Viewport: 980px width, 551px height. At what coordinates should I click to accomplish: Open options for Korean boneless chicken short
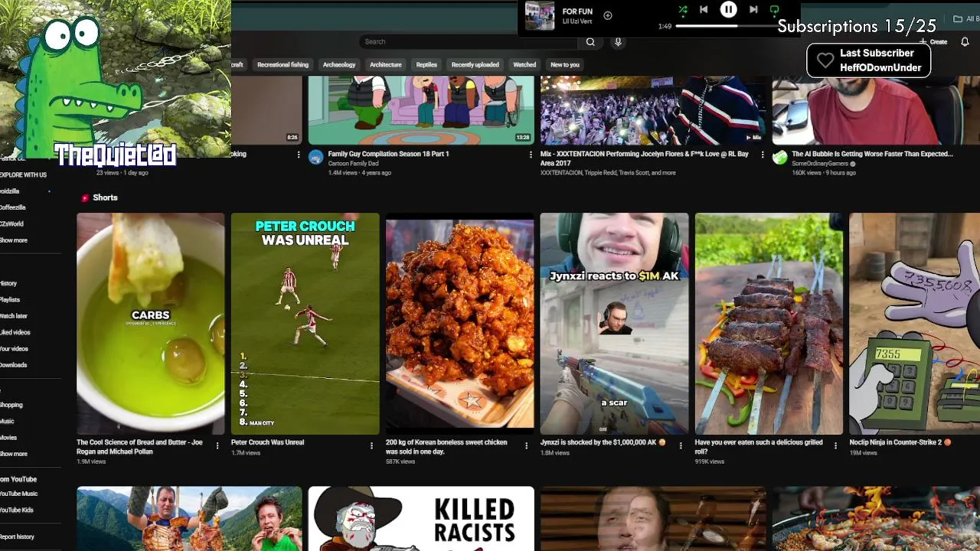526,445
